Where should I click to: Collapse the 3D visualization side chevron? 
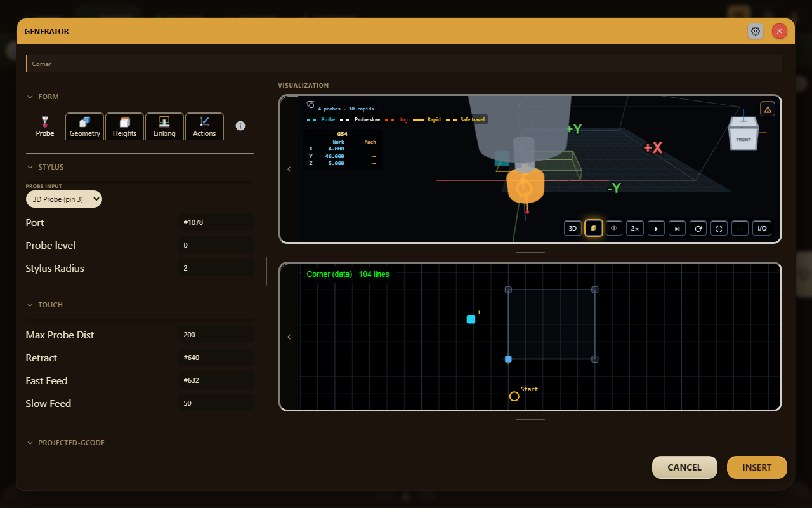coord(289,169)
